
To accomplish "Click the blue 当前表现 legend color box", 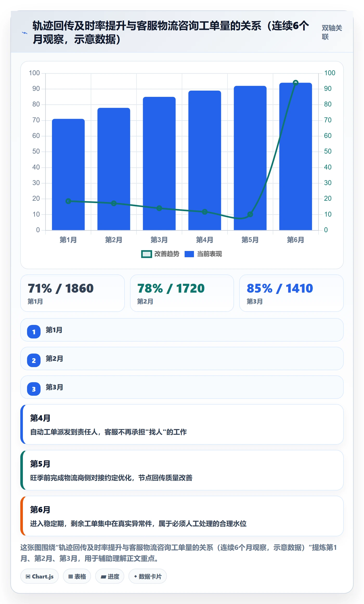I will point(189,254).
